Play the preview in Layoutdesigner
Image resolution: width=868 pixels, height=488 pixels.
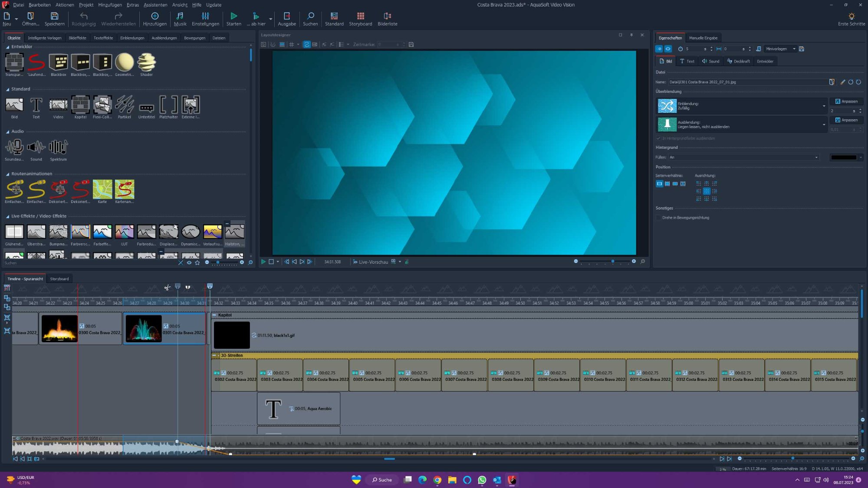pyautogui.click(x=263, y=262)
